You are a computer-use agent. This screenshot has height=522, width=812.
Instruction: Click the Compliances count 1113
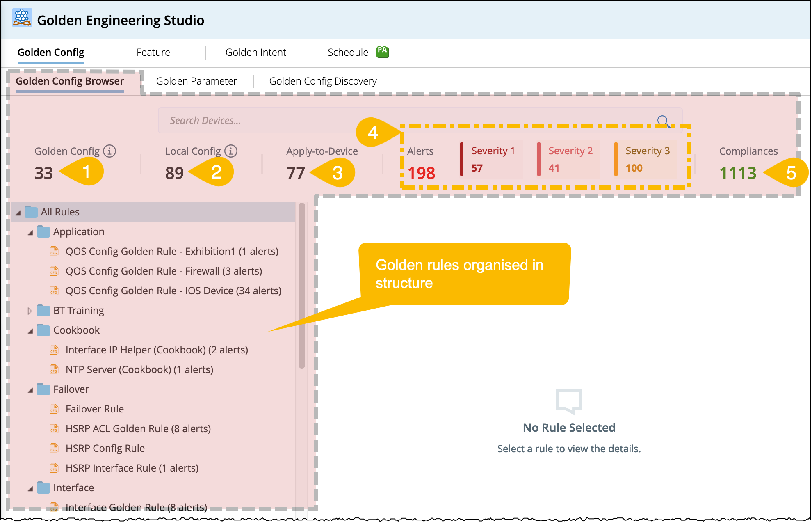pos(737,173)
